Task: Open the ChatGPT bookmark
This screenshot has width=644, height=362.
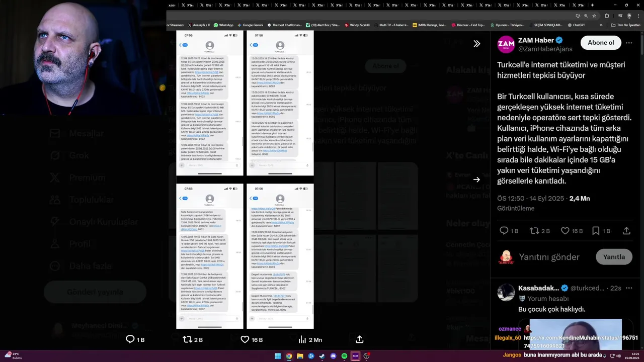Action: coord(576,25)
